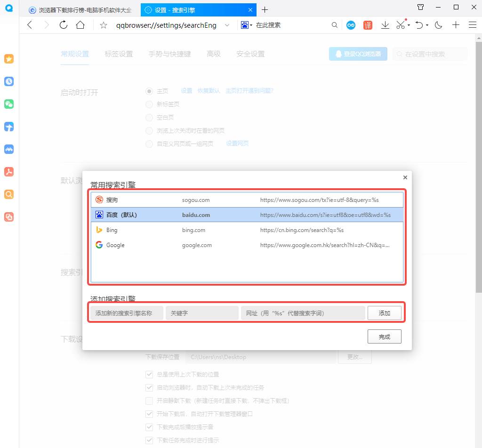Viewport: 482px width, 448px height.
Task: Go to home page icon
Action: pyautogui.click(x=80, y=25)
